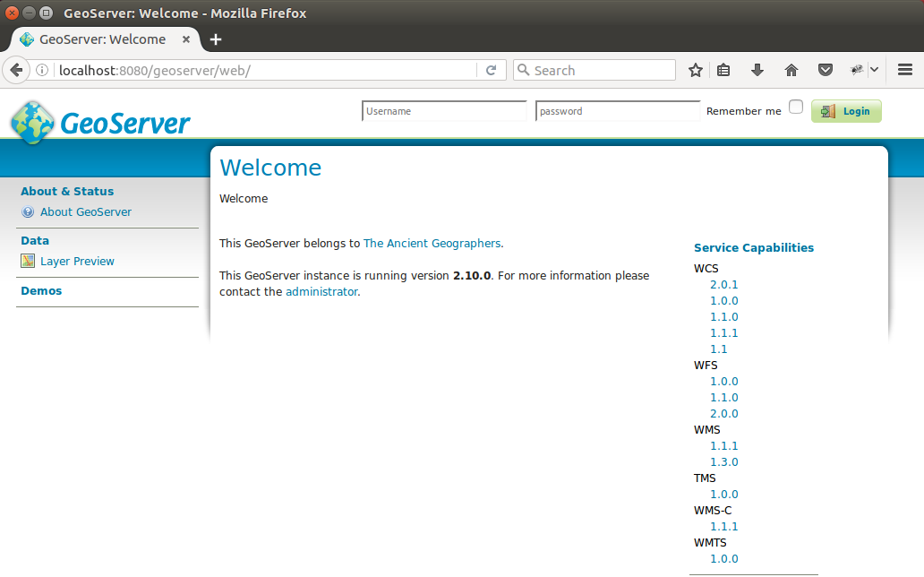The height and width of the screenshot is (577, 924).
Task: Open The Ancient Geographers link
Action: click(x=432, y=243)
